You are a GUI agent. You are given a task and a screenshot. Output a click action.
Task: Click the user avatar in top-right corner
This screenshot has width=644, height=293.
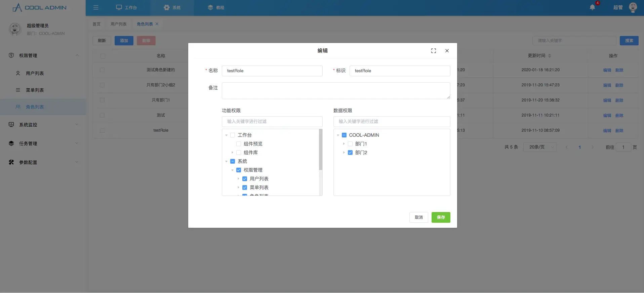[x=633, y=7]
